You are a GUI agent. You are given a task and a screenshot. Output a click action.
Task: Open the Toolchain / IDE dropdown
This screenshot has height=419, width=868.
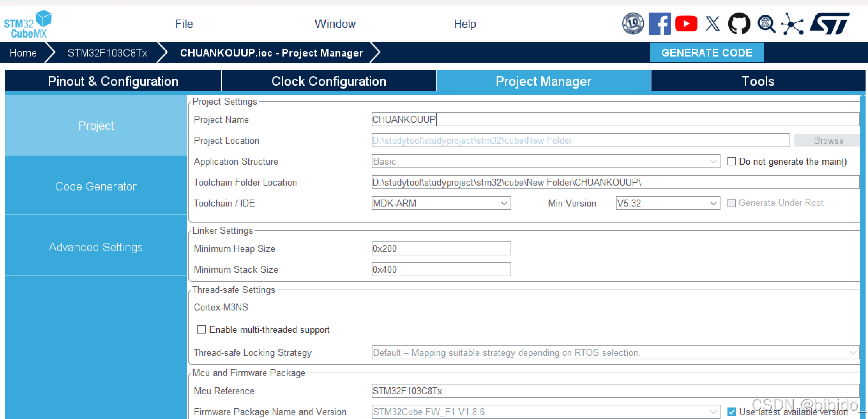441,203
